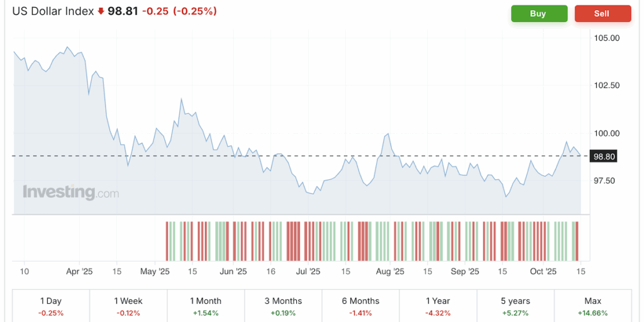Click the red down arrow price indicator
The width and height of the screenshot is (644, 322).
(101, 12)
